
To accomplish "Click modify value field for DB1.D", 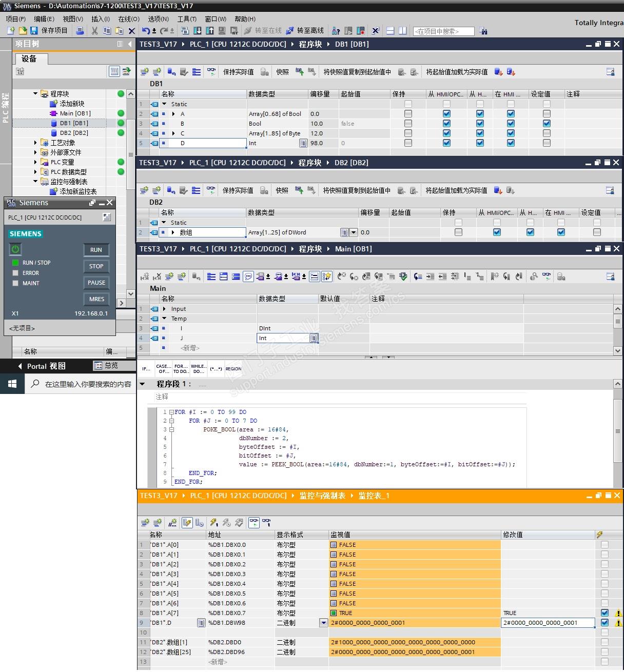I will (x=548, y=623).
